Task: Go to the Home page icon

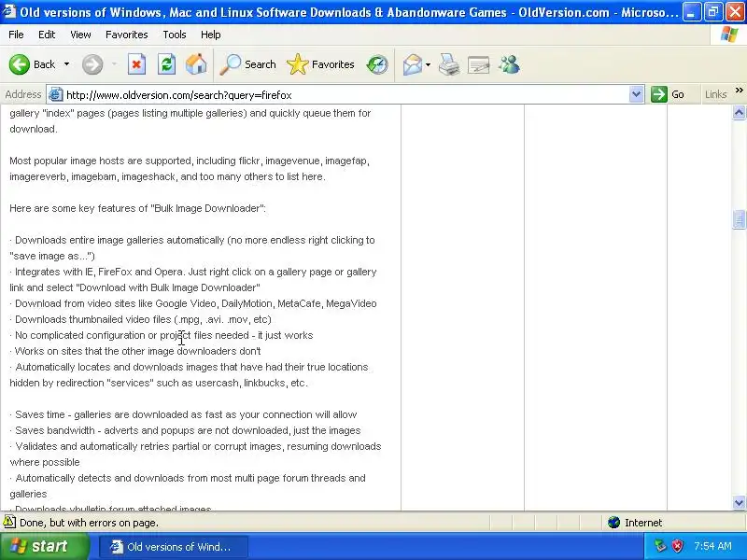Action: click(x=196, y=64)
